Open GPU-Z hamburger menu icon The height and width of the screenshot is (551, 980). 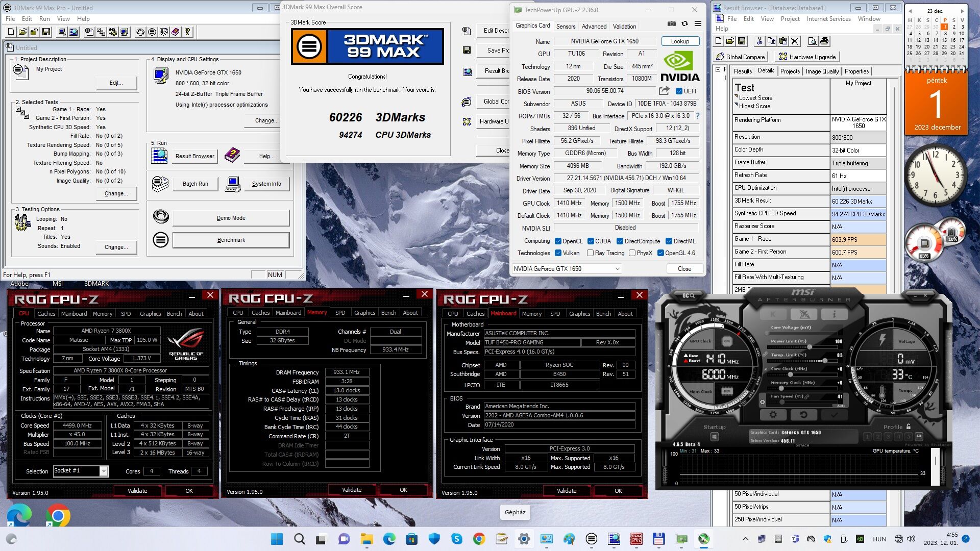(698, 23)
